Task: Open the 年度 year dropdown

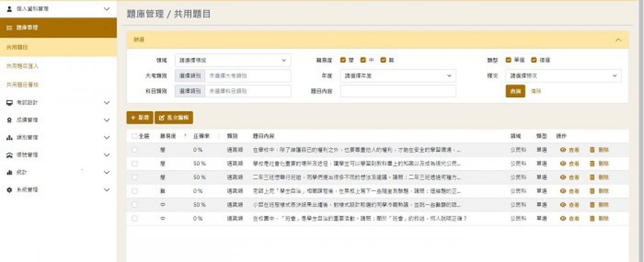Action: click(x=398, y=75)
